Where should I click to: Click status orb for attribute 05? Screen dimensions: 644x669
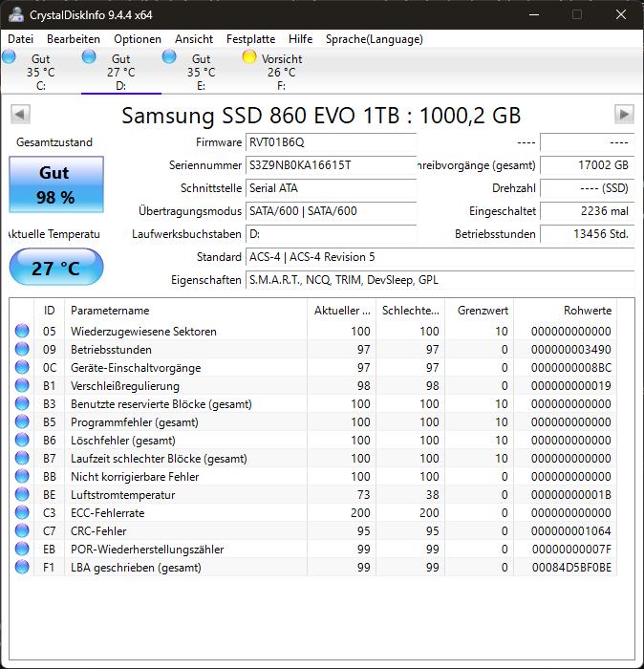click(22, 331)
